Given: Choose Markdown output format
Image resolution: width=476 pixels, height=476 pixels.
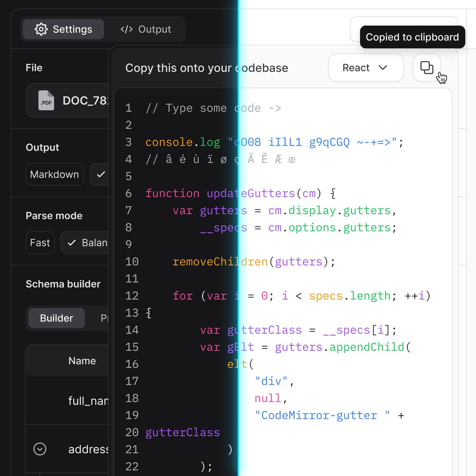Looking at the screenshot, I should [x=55, y=175].
